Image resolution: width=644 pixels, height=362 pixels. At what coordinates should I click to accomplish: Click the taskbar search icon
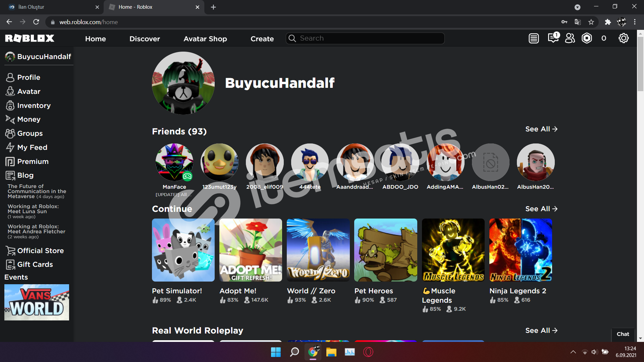coord(294,352)
